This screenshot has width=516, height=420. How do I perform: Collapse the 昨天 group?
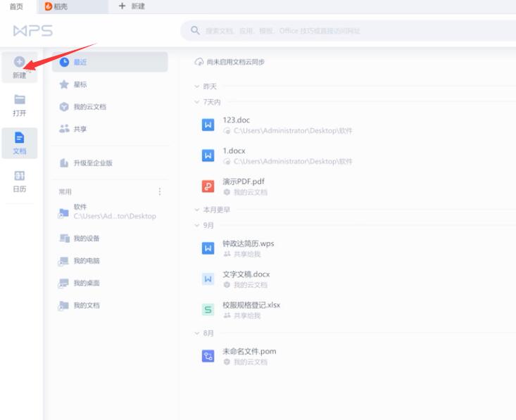[197, 87]
